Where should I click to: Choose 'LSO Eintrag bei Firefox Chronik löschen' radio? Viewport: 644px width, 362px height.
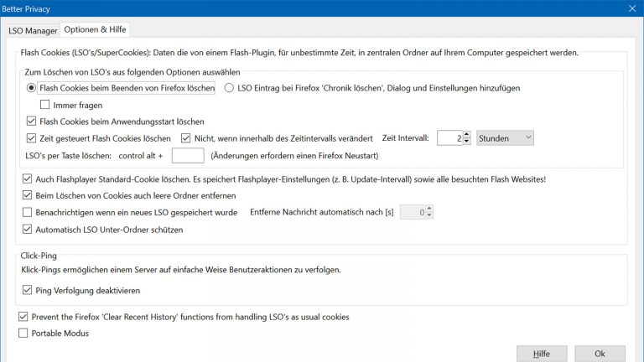point(229,88)
